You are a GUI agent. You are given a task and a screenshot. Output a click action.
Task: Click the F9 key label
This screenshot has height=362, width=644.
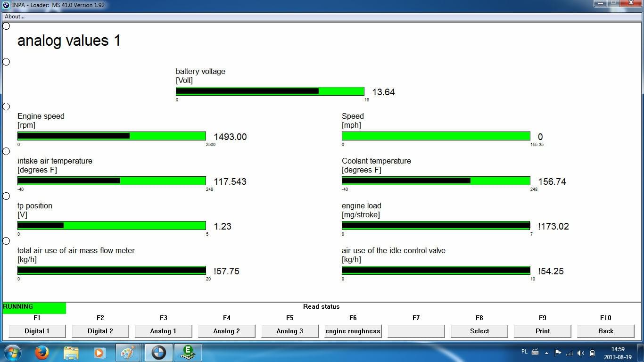point(543,318)
